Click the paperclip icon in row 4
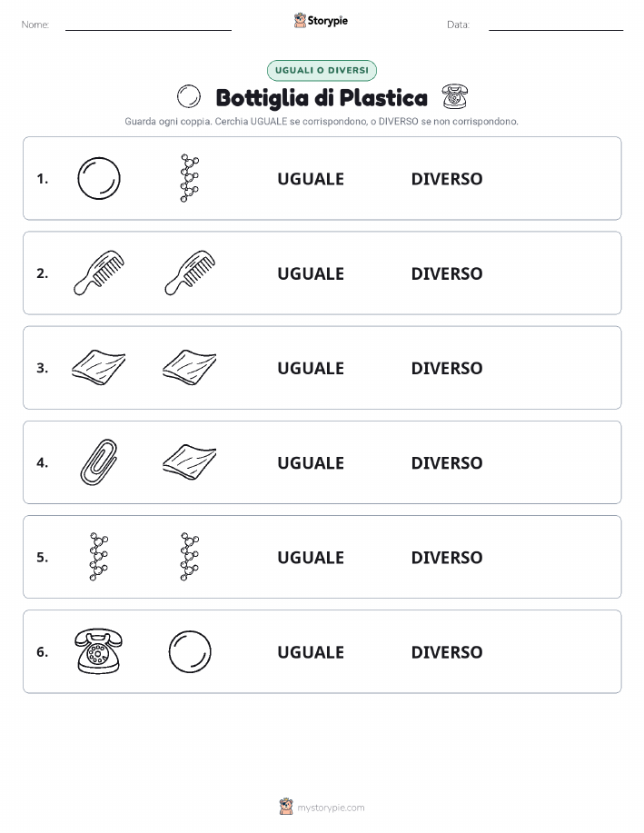 (x=99, y=462)
